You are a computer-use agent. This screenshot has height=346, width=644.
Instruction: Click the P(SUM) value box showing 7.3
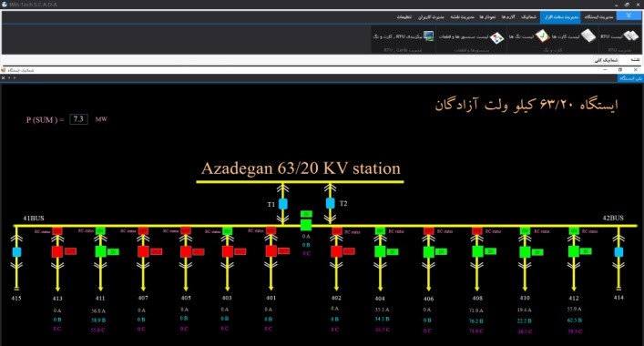pyautogui.click(x=78, y=119)
